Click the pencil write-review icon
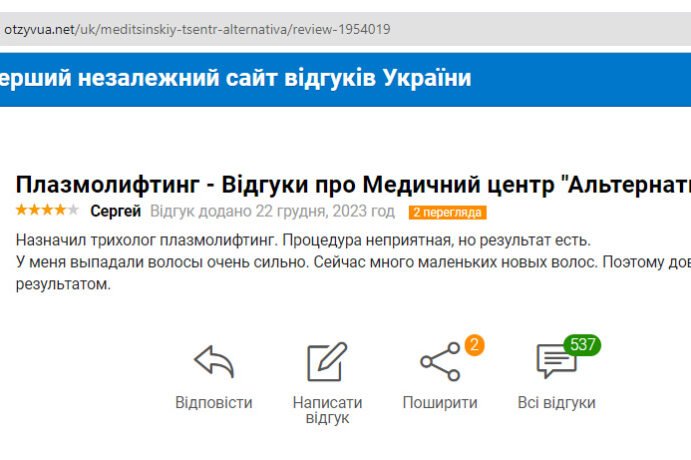The height and width of the screenshot is (460, 691). click(x=327, y=362)
